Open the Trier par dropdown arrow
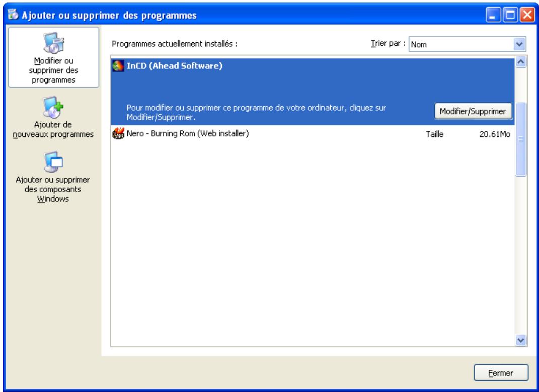Image resolution: width=539 pixels, height=392 pixels. point(519,44)
